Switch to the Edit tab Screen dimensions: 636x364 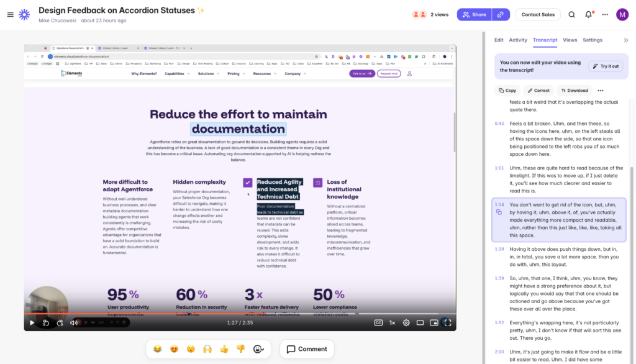point(499,40)
